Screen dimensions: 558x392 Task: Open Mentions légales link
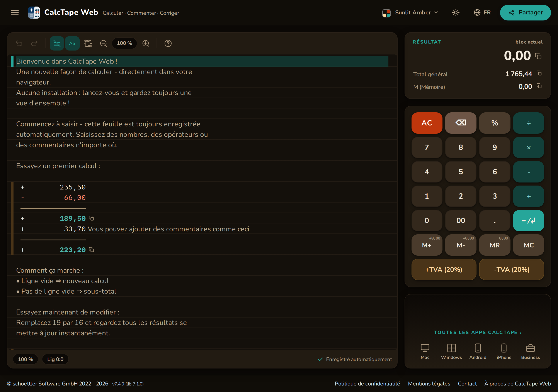point(429,384)
